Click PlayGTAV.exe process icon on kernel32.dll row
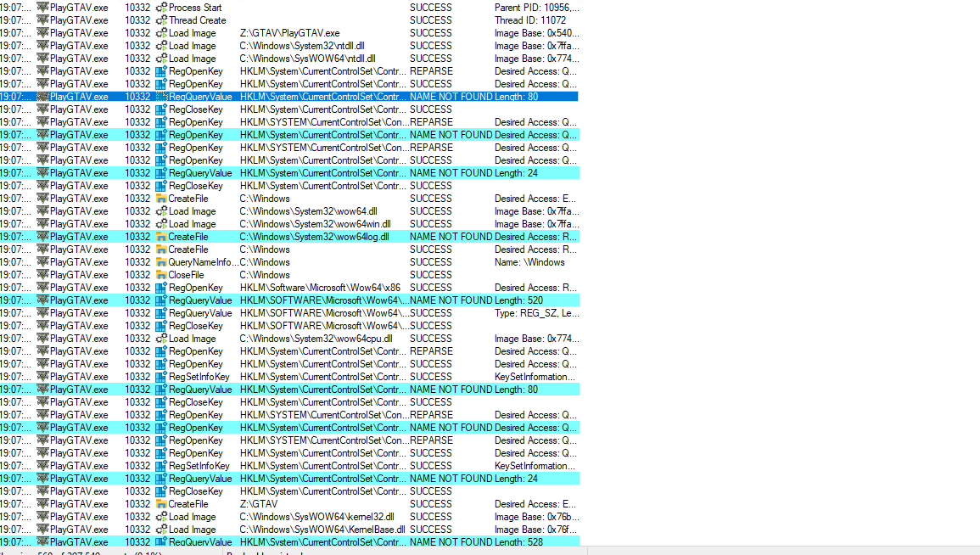980x555 pixels. [x=42, y=517]
